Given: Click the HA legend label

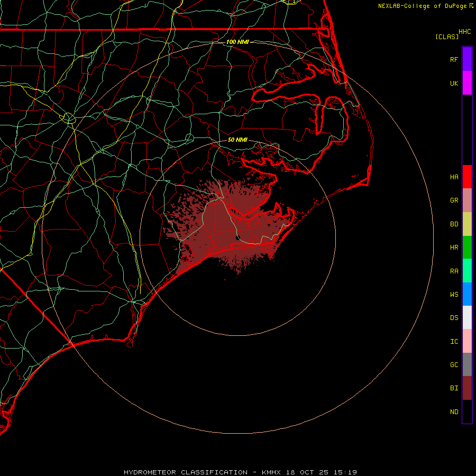Looking at the screenshot, I should [454, 177].
